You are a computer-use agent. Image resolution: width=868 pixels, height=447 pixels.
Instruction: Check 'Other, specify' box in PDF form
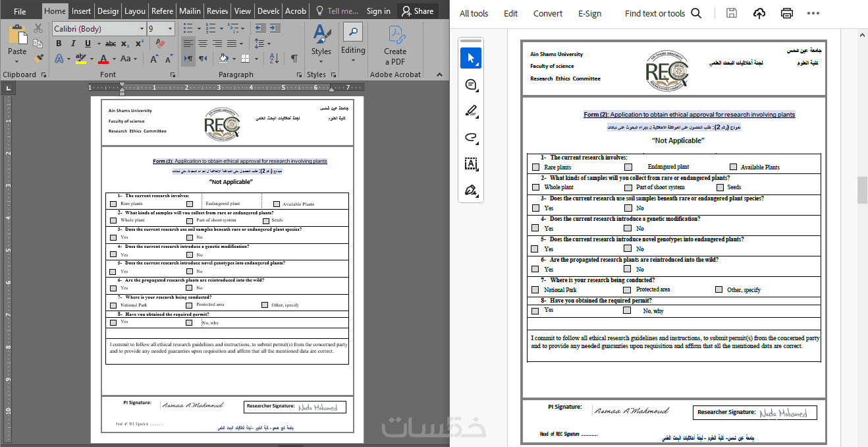(x=719, y=289)
